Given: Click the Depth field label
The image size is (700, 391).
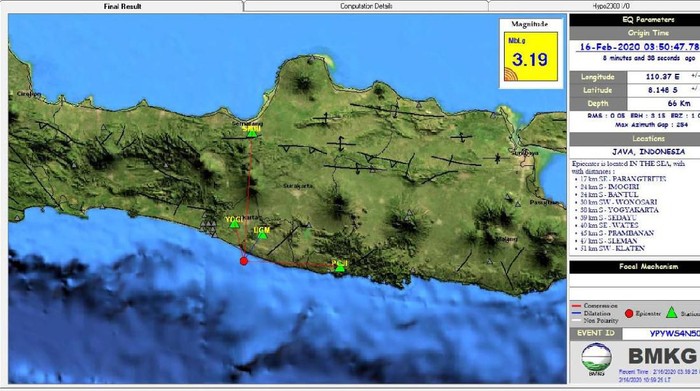Looking at the screenshot, I should pyautogui.click(x=597, y=104).
